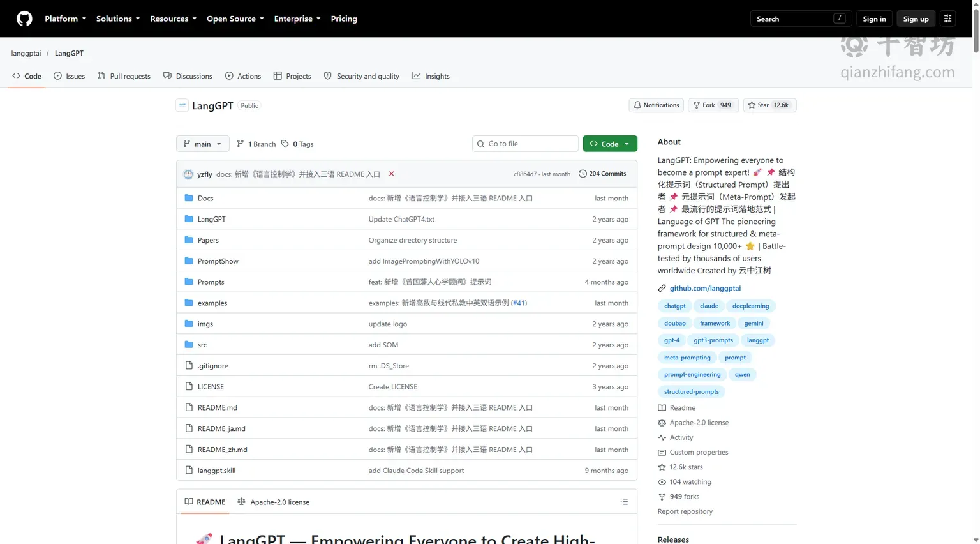Image resolution: width=980 pixels, height=544 pixels.
Task: Open the PromptShow folder
Action: coord(218,261)
